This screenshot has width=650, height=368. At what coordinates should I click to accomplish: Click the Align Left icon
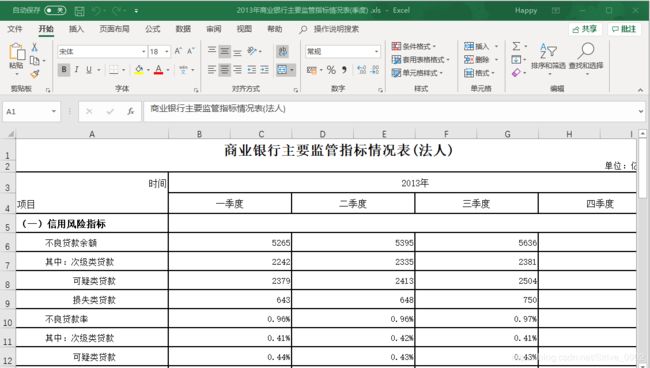(212, 70)
